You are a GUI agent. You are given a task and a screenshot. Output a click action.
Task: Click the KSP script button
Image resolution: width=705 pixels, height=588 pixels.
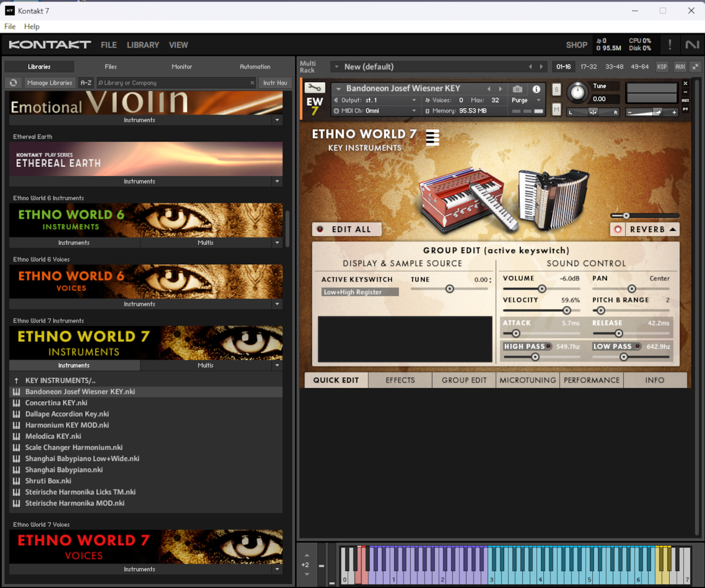(662, 67)
